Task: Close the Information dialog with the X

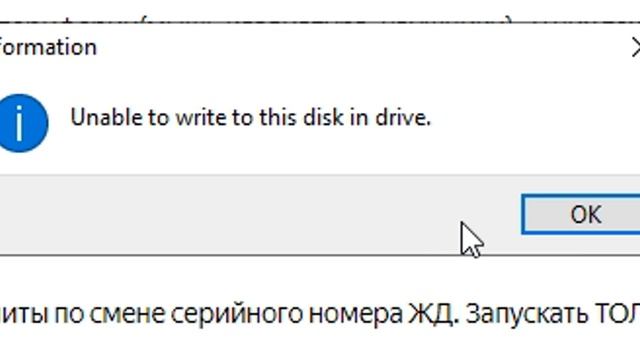Action: coord(635,47)
